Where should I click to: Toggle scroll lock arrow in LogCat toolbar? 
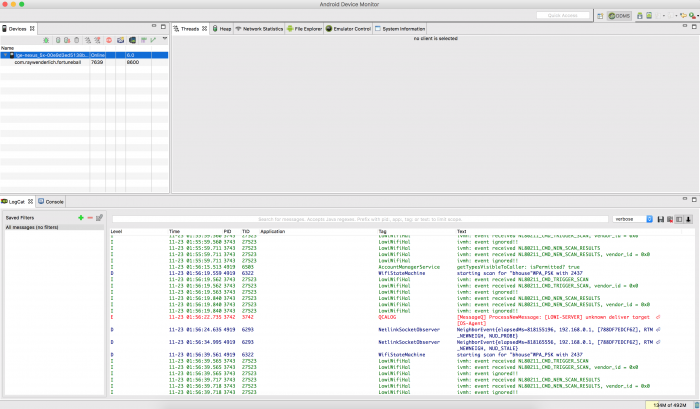click(x=688, y=219)
